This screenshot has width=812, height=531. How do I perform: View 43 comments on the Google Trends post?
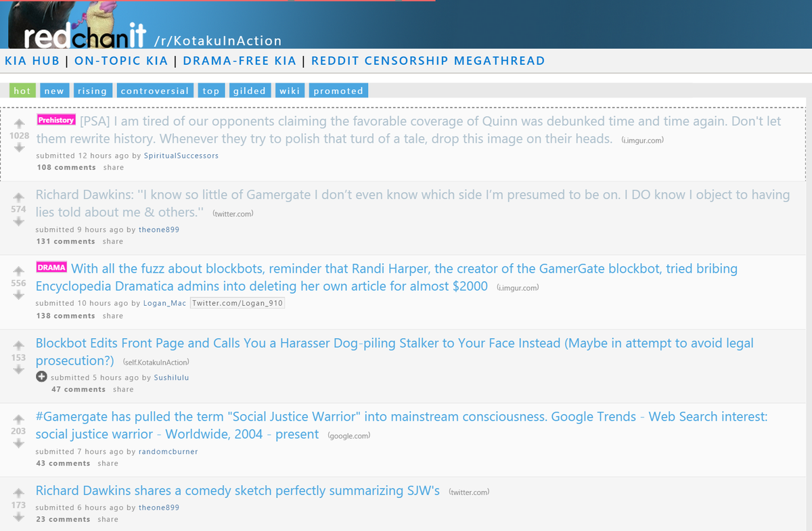(x=63, y=463)
